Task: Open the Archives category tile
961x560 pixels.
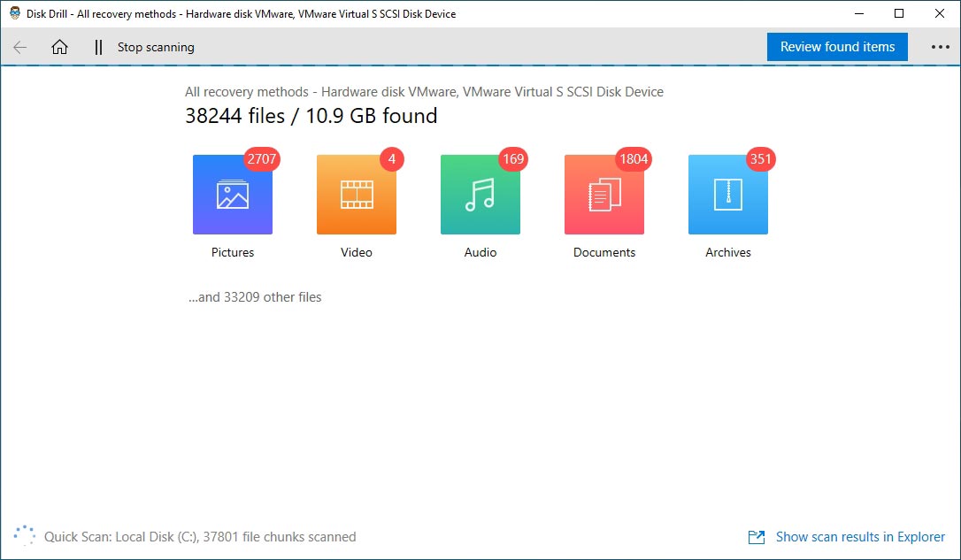Action: tap(727, 195)
